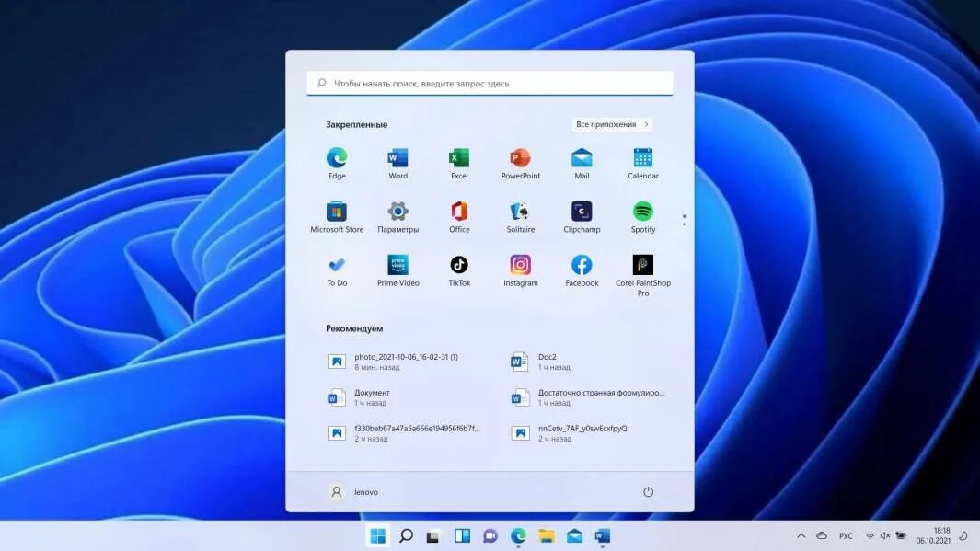Open the TikTok app
This screenshot has height=551, width=980.
click(x=459, y=271)
